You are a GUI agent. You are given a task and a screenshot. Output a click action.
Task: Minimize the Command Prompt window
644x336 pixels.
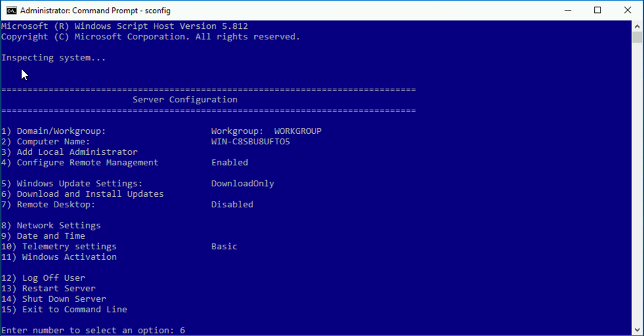pyautogui.click(x=568, y=10)
